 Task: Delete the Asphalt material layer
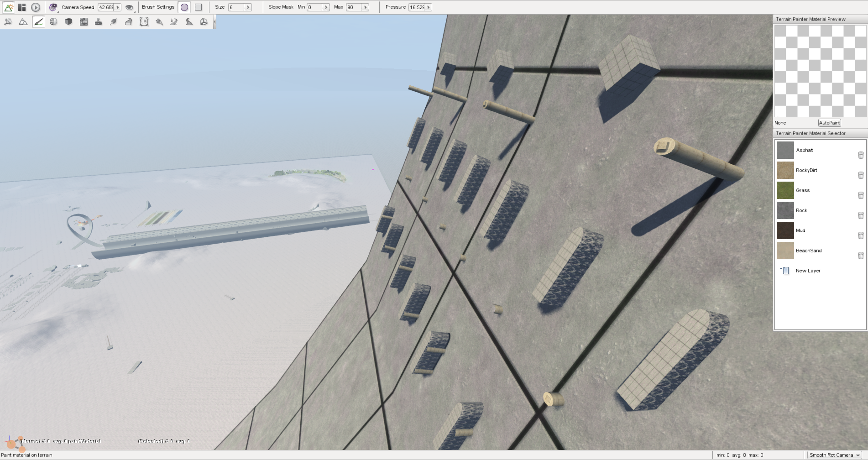point(861,155)
